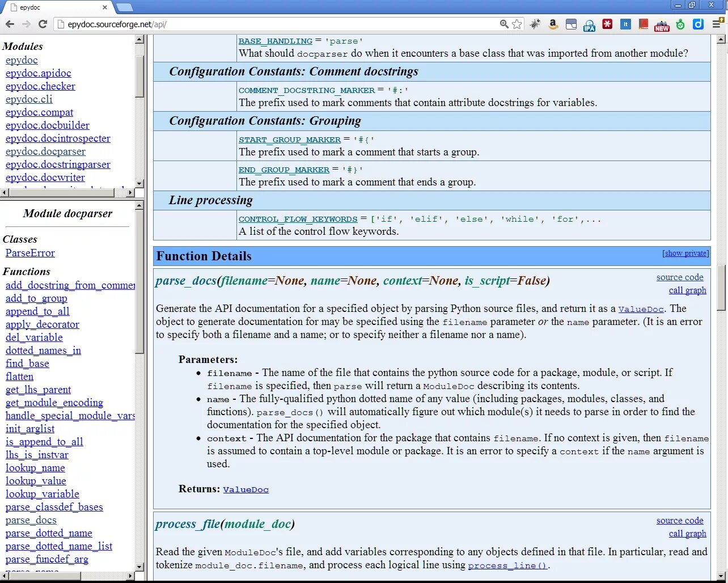This screenshot has width=728, height=583.
Task: Open CONTROL_FLOW_KEYWORDS constant link
Action: click(x=298, y=219)
